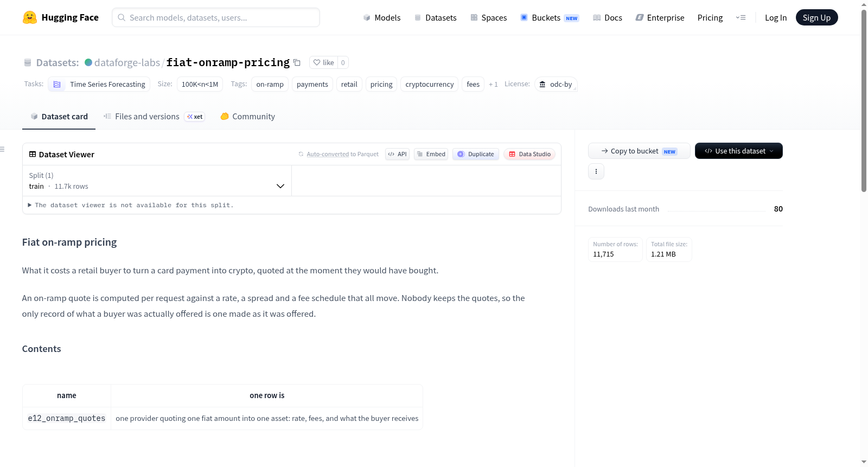Click Copy to bucket button
This screenshot has width=868, height=467.
tap(639, 151)
